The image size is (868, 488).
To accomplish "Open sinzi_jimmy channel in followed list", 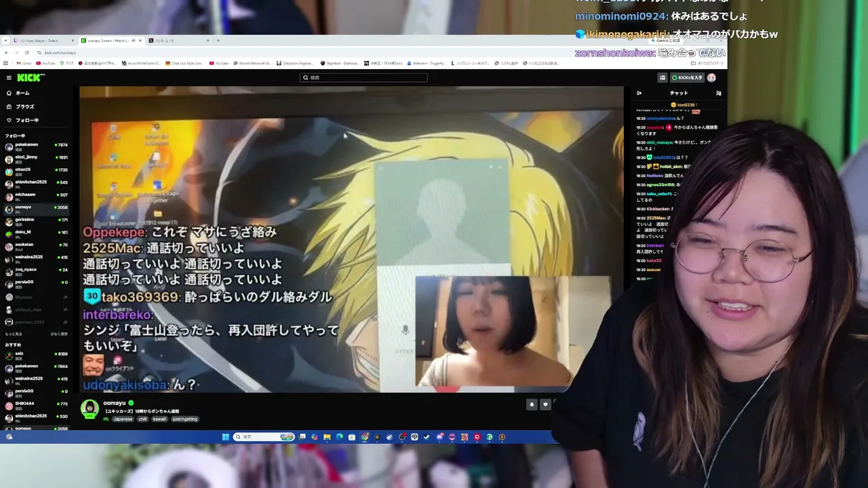I will click(x=35, y=158).
